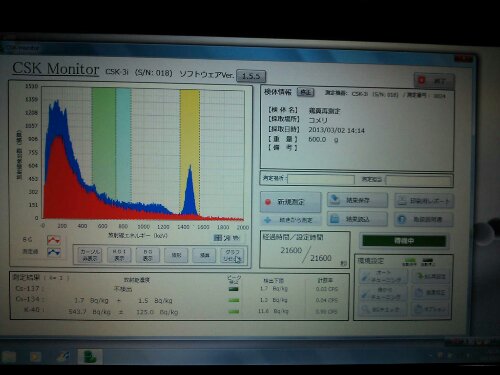The image size is (500, 375).
Task: Click the 続きから測定 continue measurement button
Action: tap(291, 220)
